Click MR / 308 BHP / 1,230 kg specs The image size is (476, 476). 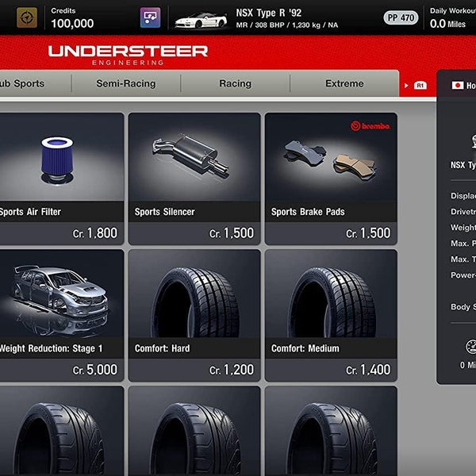click(x=287, y=25)
